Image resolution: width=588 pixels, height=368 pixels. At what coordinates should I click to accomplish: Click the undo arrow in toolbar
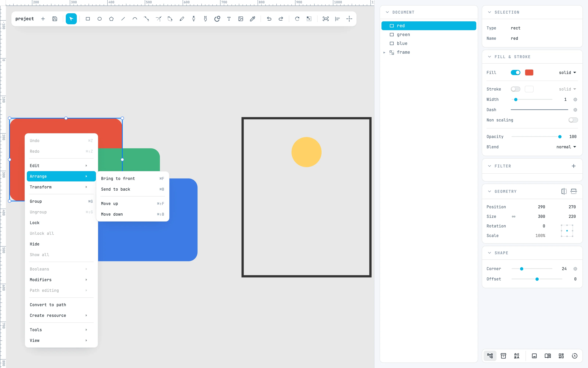pos(269,19)
